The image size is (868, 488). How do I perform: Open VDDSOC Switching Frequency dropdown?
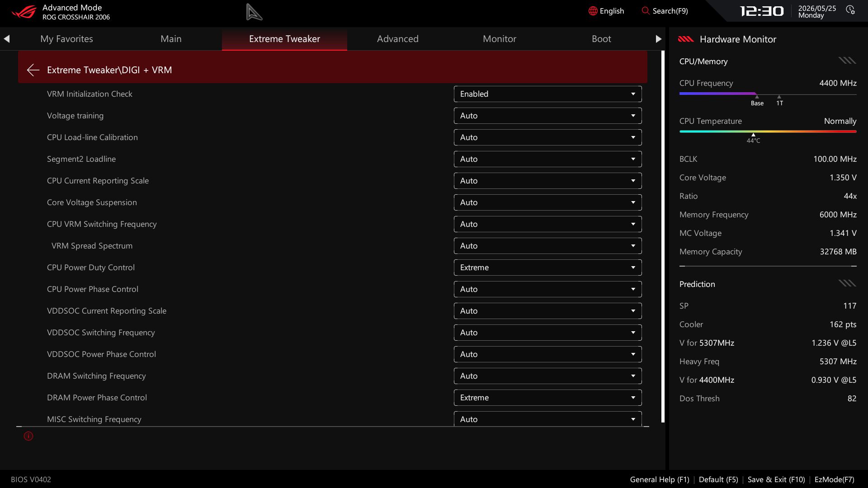pyautogui.click(x=547, y=333)
